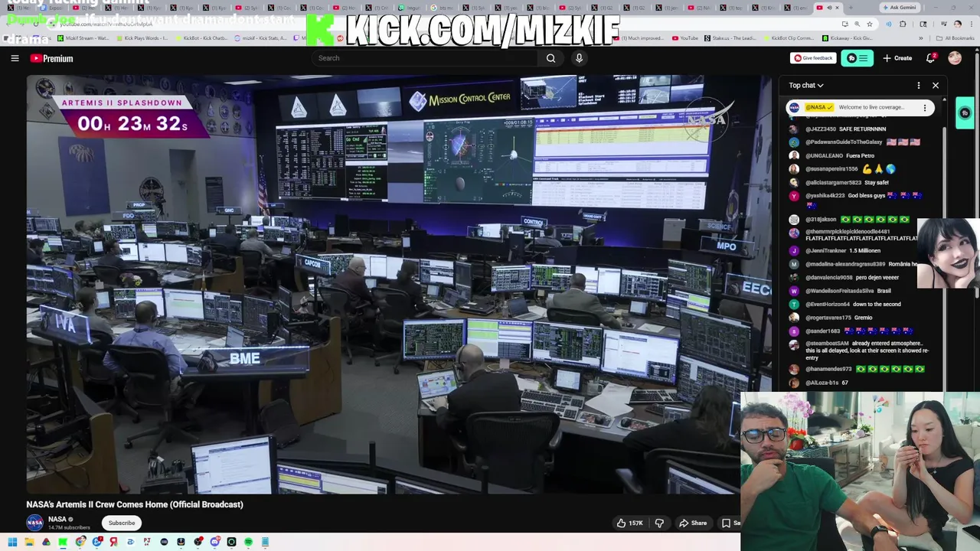Open live chat three-dot options
Screen dimensions: 980x551
[919, 85]
